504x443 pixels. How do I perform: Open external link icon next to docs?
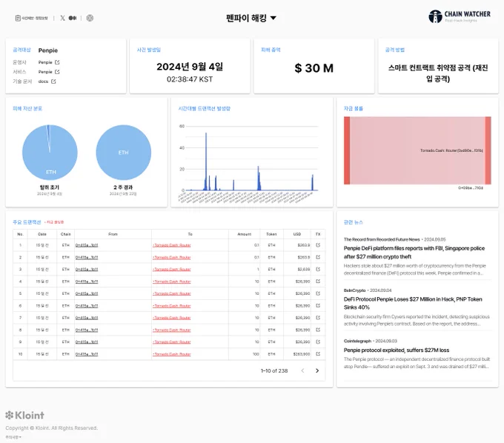coord(53,81)
